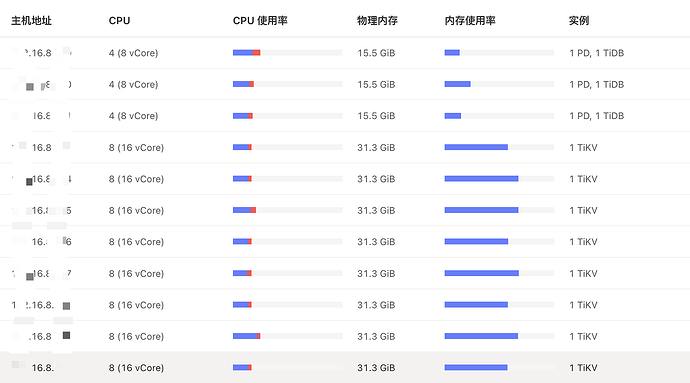
Task: Select memory usage bar in highlighted bottom row
Action: pos(499,368)
